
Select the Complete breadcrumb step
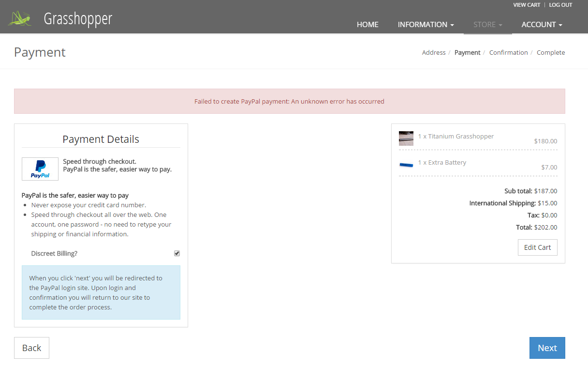pos(551,52)
